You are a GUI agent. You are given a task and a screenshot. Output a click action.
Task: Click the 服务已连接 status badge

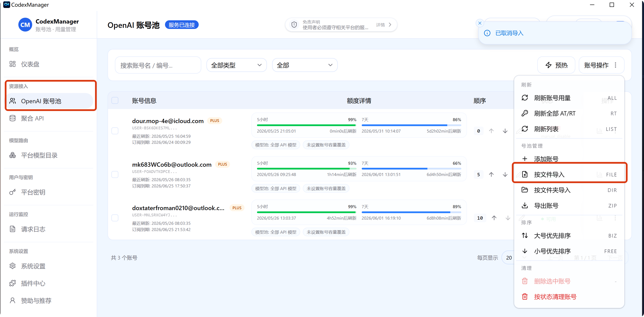click(x=181, y=25)
